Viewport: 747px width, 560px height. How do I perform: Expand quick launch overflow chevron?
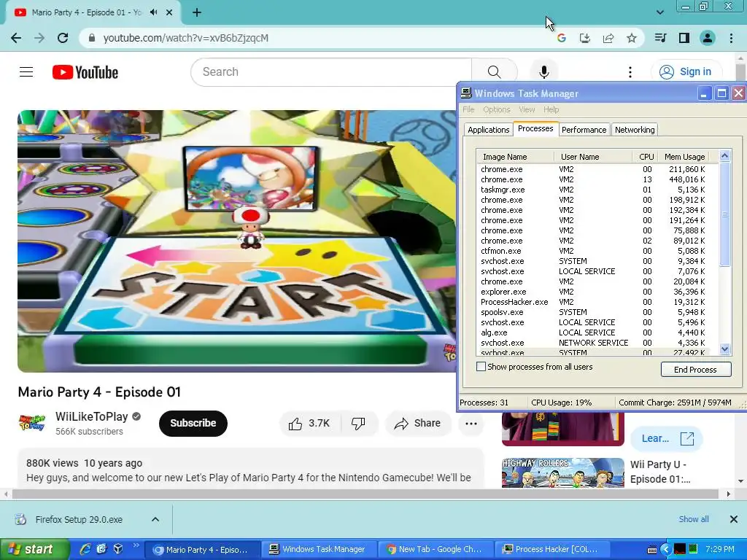[x=136, y=545]
